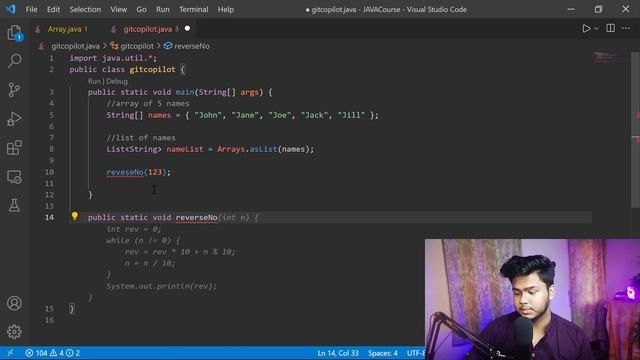Open the Source Control view icon
The height and width of the screenshot is (360, 640).
(x=14, y=90)
